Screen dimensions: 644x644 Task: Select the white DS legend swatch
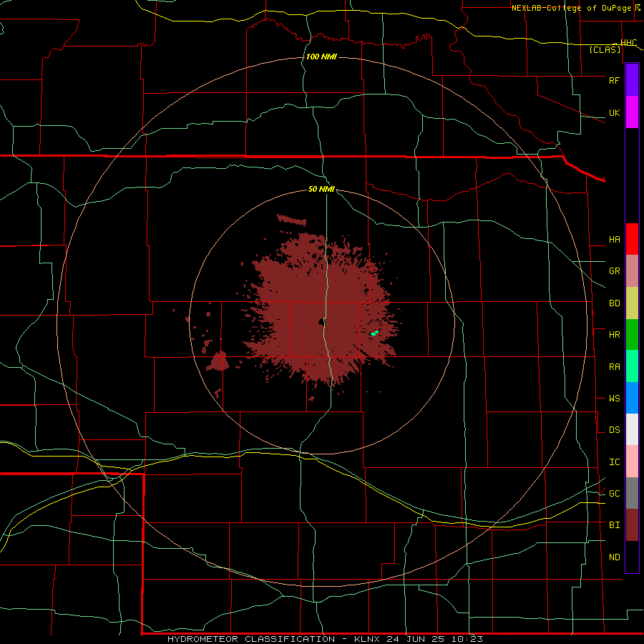coord(632,429)
